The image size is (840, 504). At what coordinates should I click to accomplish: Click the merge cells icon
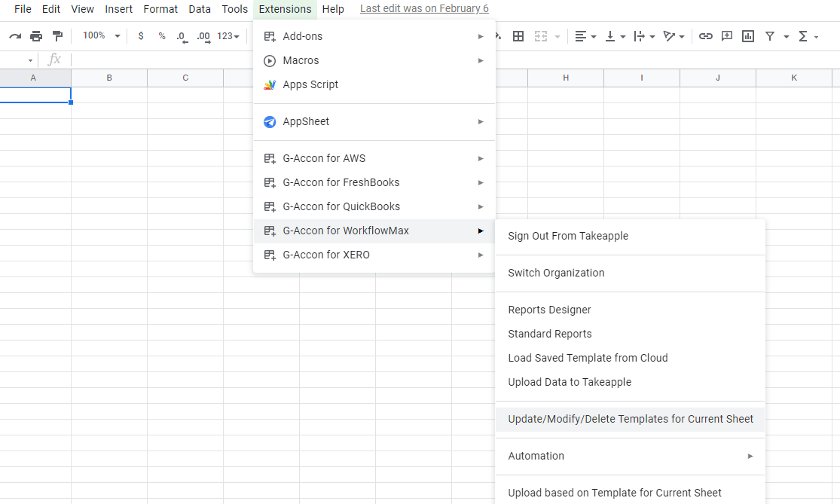click(x=541, y=36)
